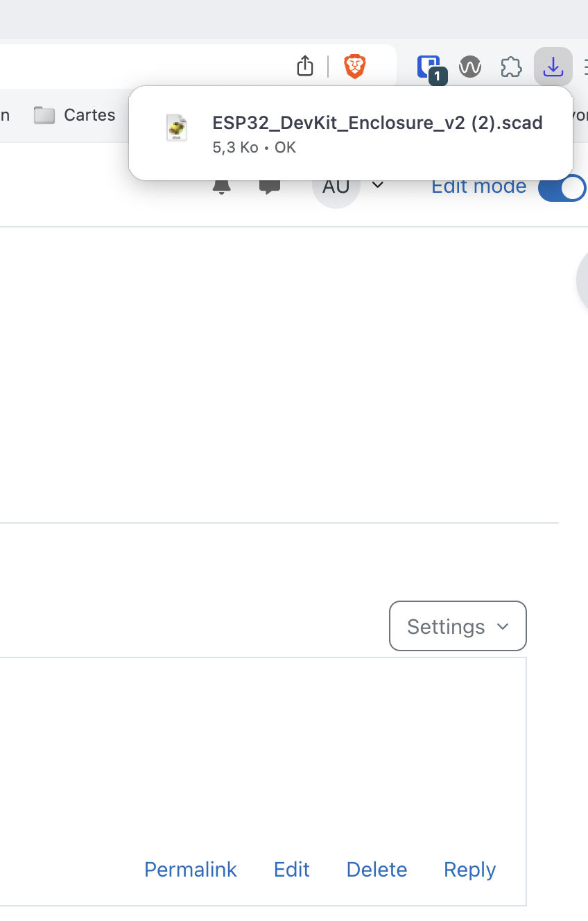Click the Delete link on the post

(x=377, y=870)
